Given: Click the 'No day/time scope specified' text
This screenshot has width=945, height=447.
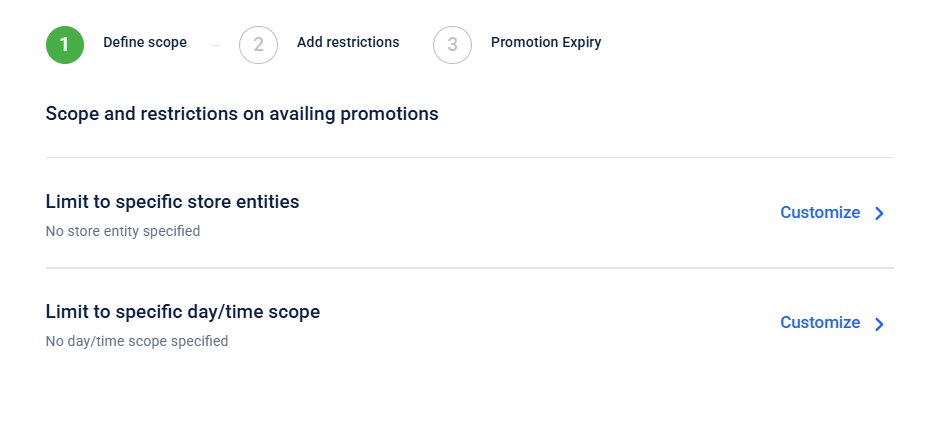Looking at the screenshot, I should point(137,341).
